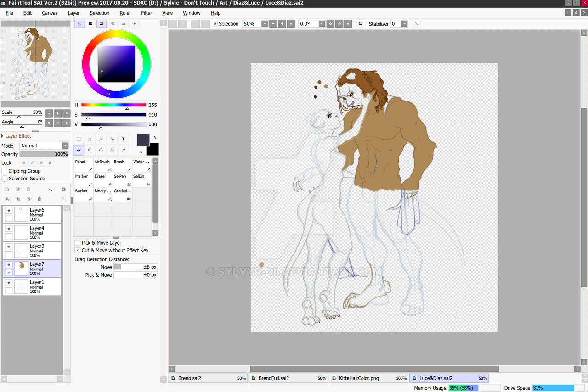588x392 pixels.
Task: Delete layer using the trash icon
Action: point(39,199)
